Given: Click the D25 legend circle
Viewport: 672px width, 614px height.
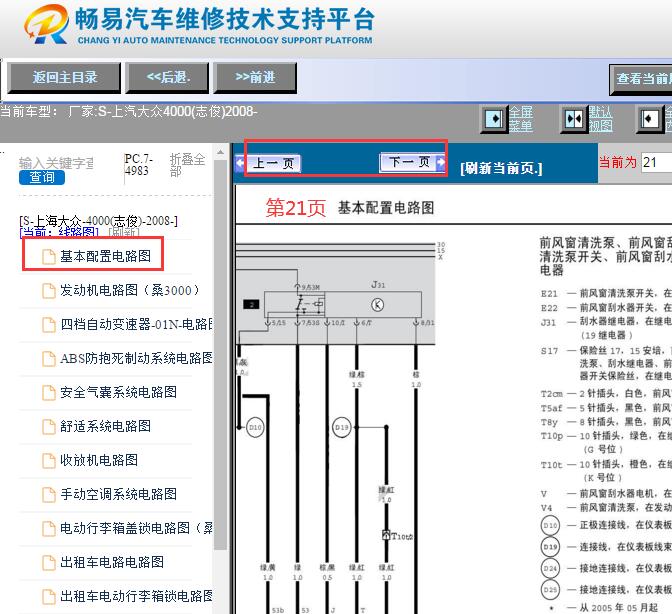Looking at the screenshot, I should (x=550, y=590).
